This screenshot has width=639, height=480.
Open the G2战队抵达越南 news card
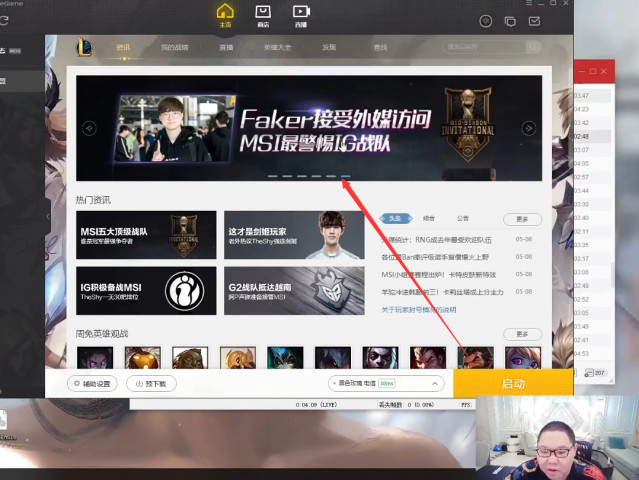[294, 291]
